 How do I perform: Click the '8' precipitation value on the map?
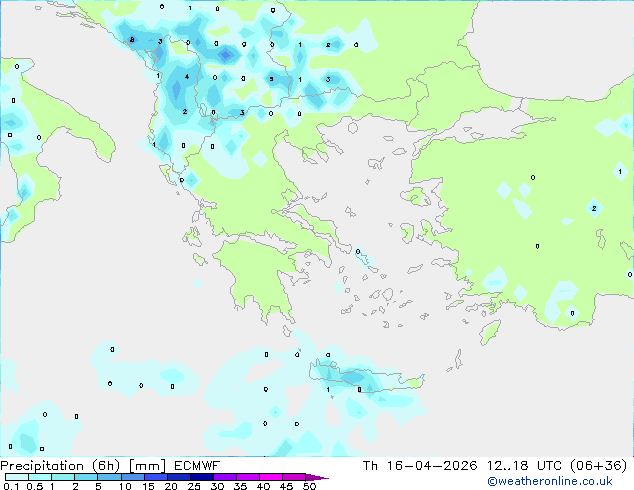[132, 40]
